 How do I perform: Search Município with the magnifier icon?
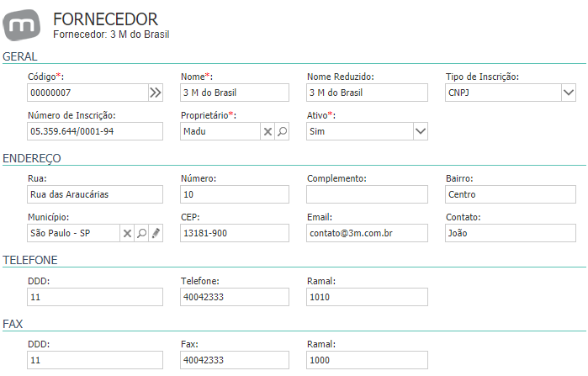tap(142, 233)
